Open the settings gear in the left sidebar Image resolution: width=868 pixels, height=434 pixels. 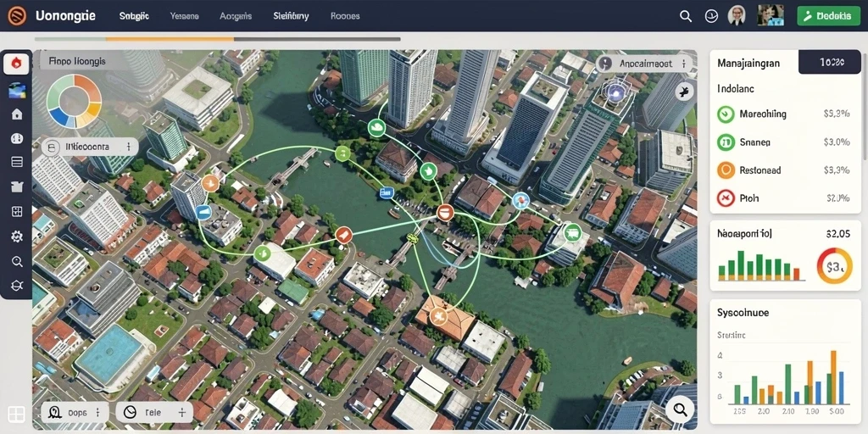click(x=17, y=237)
